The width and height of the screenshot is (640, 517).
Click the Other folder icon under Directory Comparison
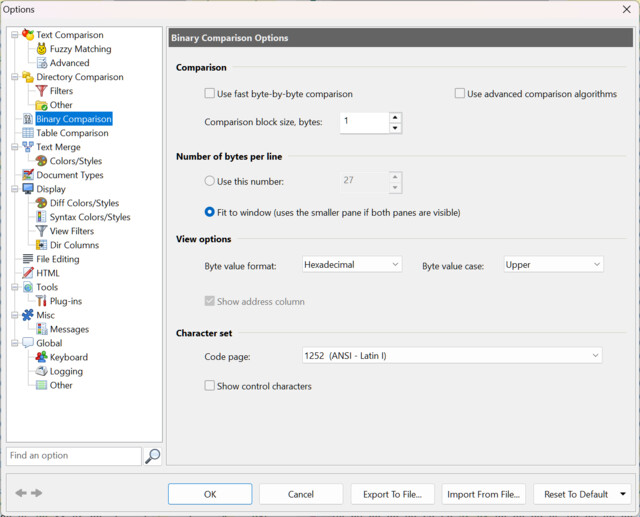(x=41, y=105)
